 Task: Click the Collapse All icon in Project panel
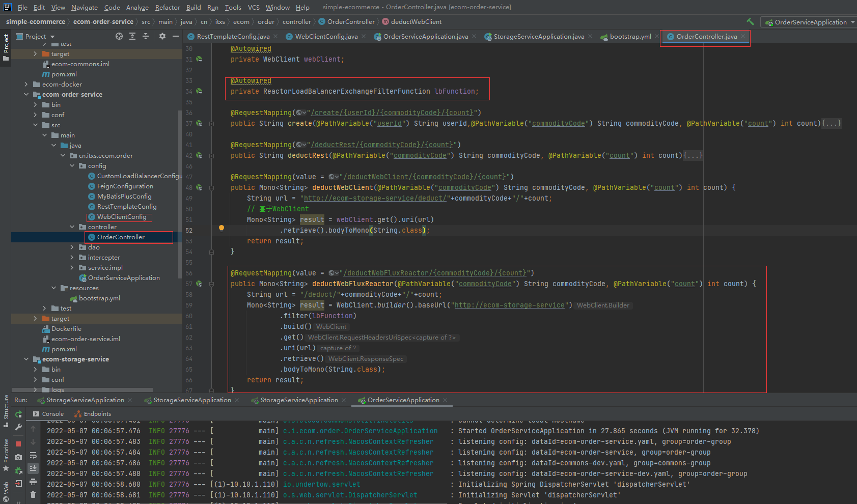click(146, 36)
